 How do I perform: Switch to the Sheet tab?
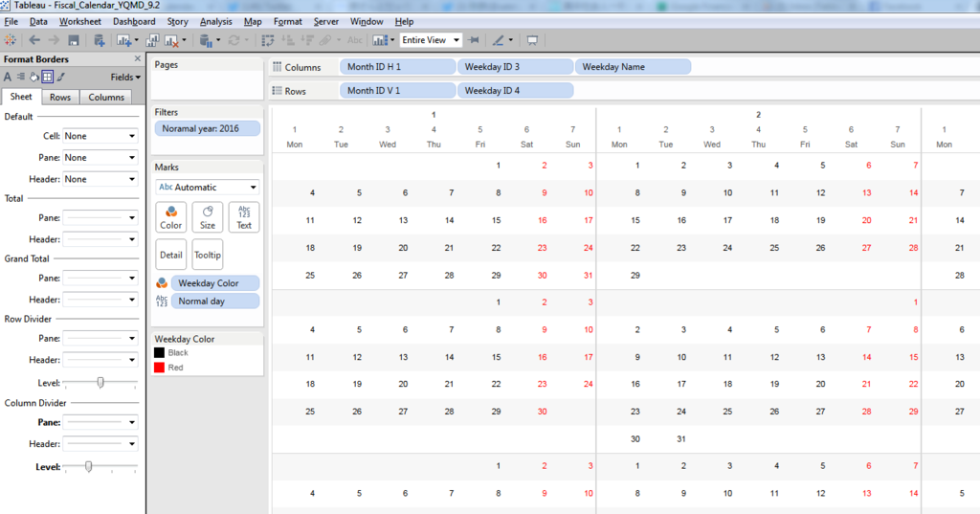[x=21, y=97]
